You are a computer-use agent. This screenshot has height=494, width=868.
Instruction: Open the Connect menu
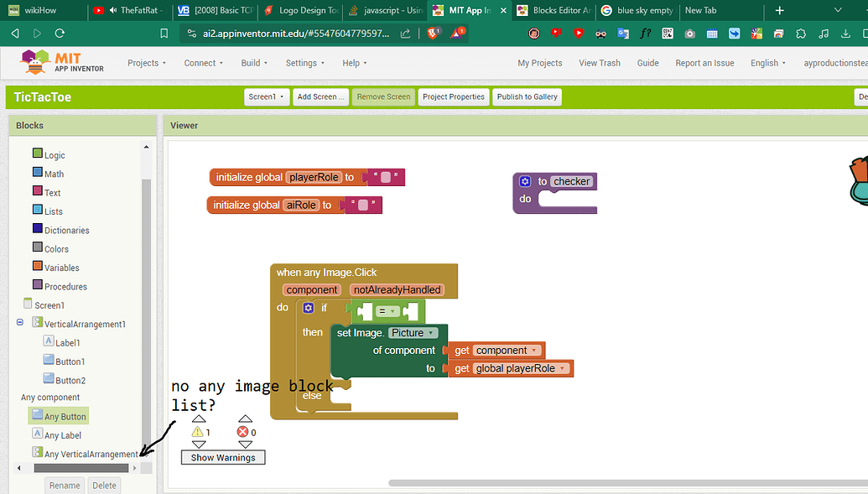(x=203, y=63)
